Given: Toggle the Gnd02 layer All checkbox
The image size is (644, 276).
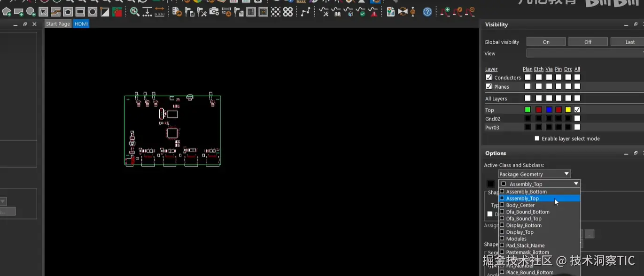Looking at the screenshot, I should tap(577, 118).
